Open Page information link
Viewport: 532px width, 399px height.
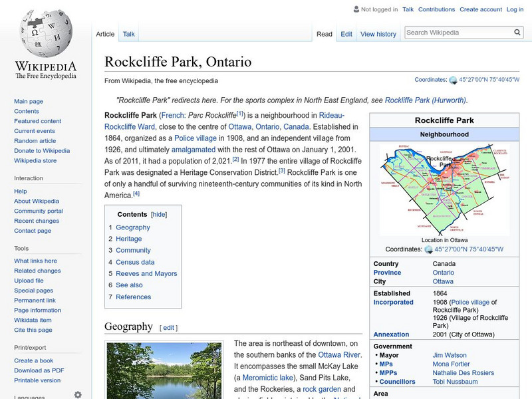tap(38, 310)
